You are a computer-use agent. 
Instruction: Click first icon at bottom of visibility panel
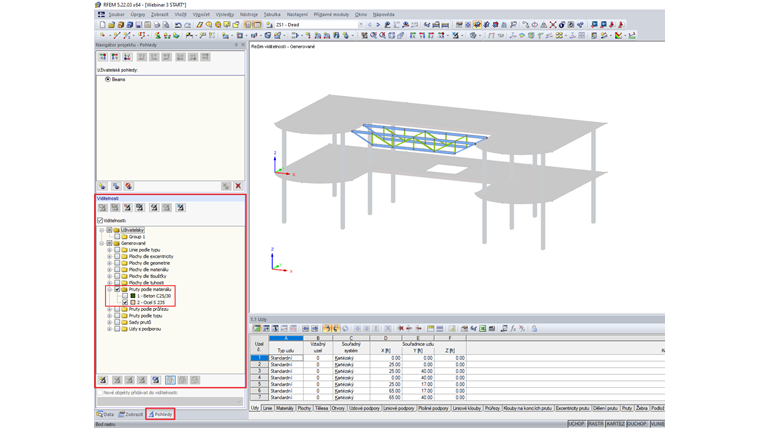[103, 380]
